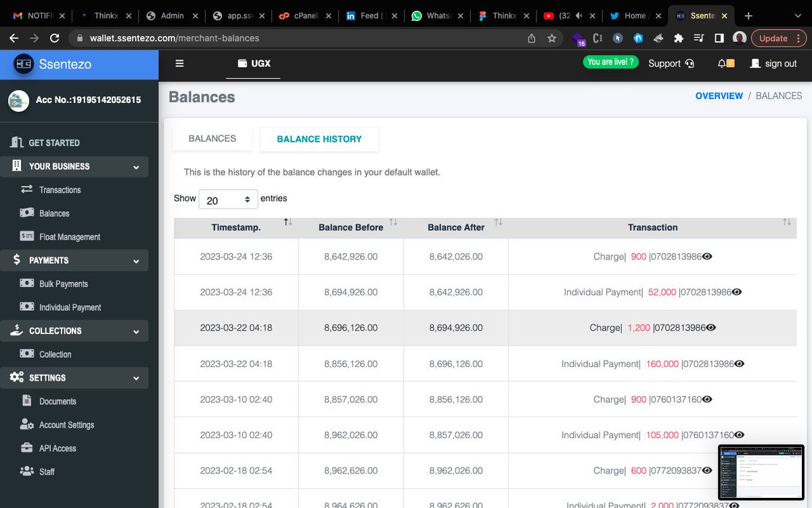Viewport: 812px width, 508px height.
Task: View details of Individual Payment 160,000
Action: pyautogui.click(x=740, y=364)
